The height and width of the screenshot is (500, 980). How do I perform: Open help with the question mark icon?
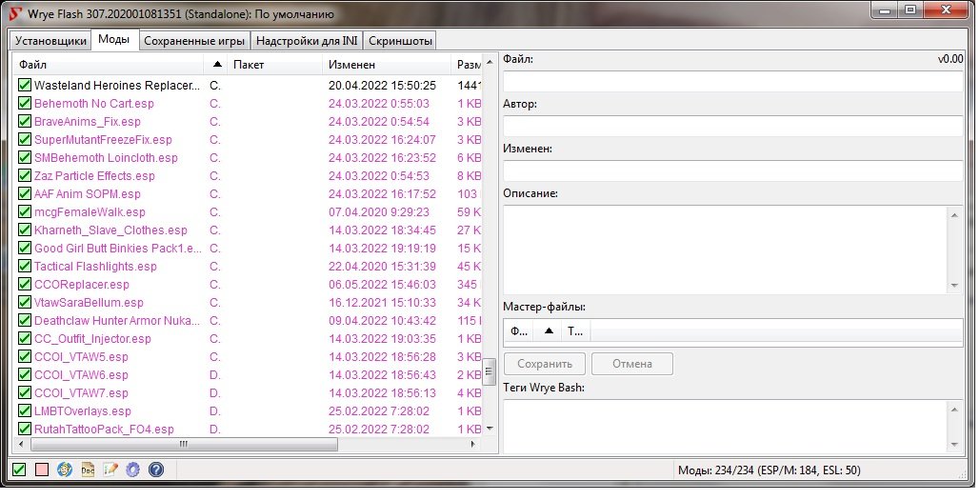(156, 470)
